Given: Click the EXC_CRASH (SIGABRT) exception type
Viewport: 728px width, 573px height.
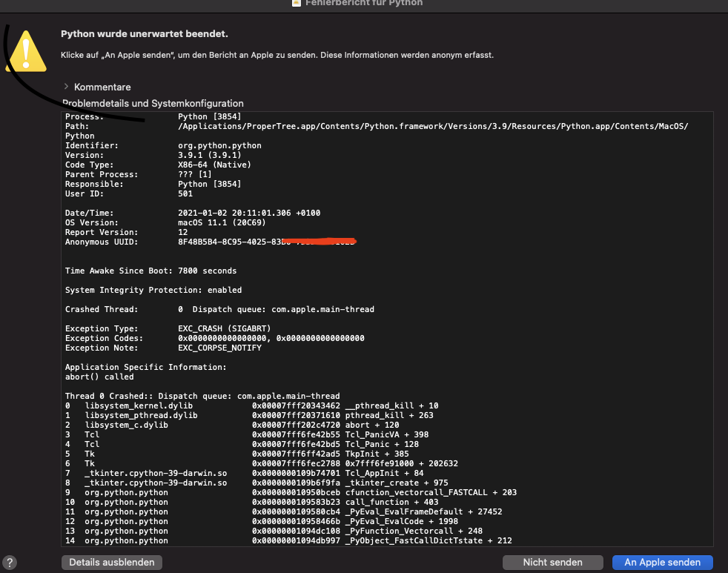Looking at the screenshot, I should pos(225,328).
